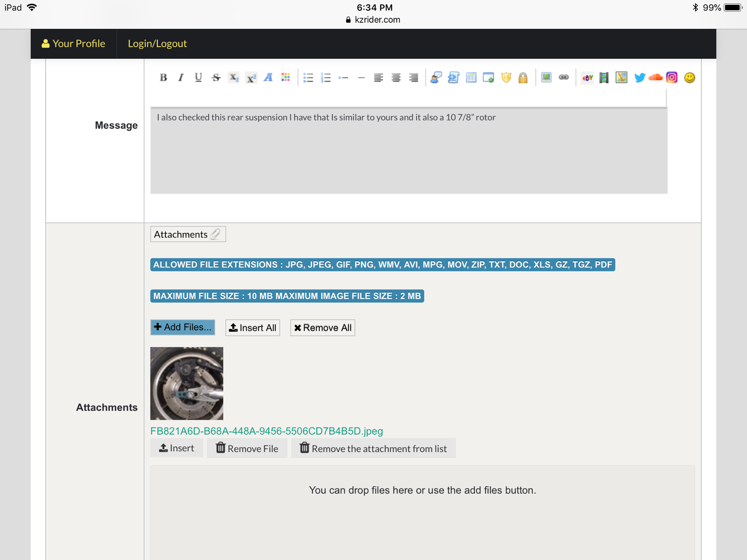Remove the attached file with Remove File
The height and width of the screenshot is (560, 747).
[247, 448]
